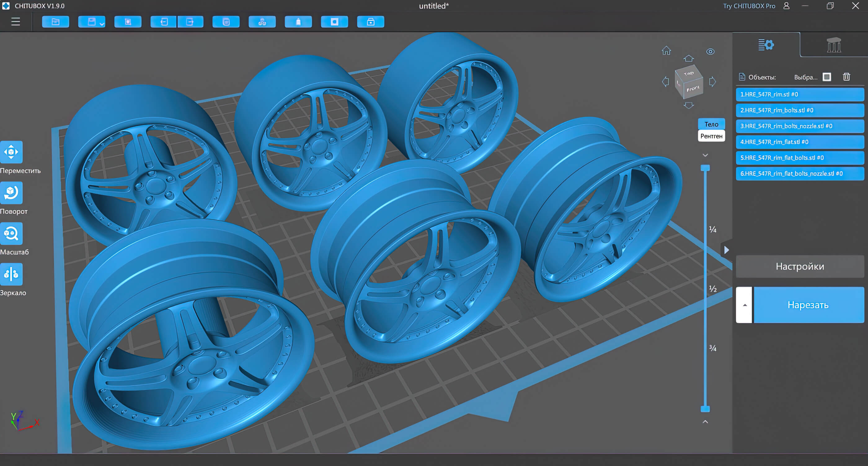Expand the save options dropdown arrow
The image size is (868, 466).
(102, 24)
